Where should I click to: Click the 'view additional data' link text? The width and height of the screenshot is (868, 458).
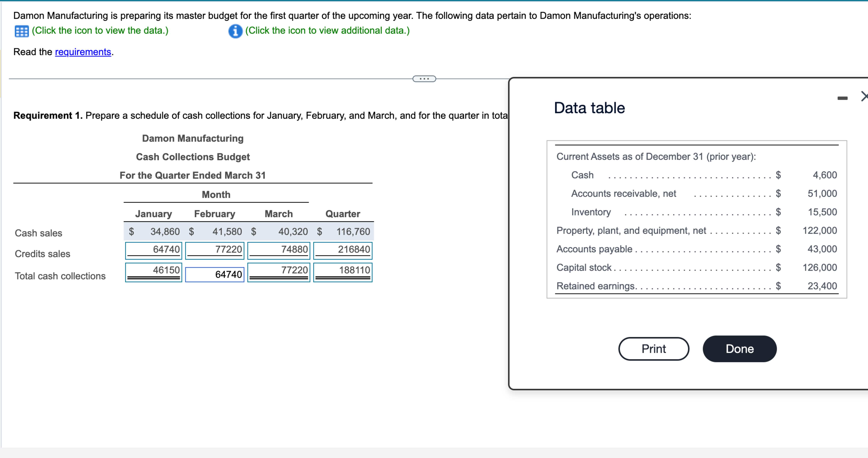pyautogui.click(x=327, y=31)
